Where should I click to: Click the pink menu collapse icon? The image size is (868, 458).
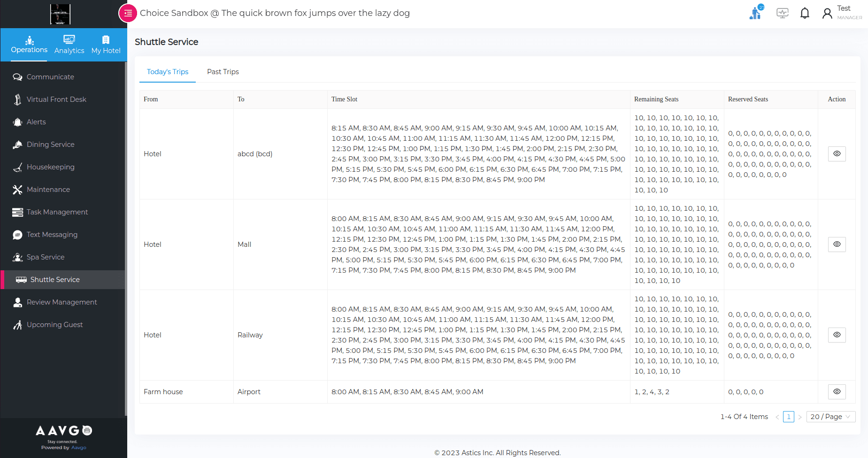[x=128, y=13]
